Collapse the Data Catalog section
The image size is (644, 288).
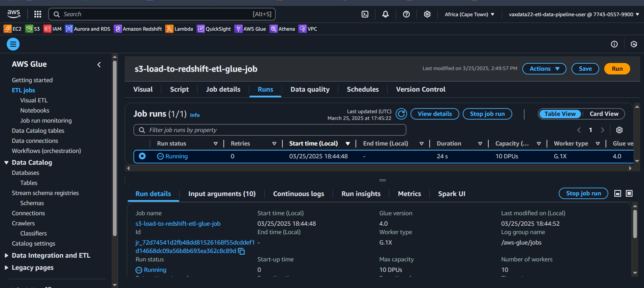(x=6, y=163)
